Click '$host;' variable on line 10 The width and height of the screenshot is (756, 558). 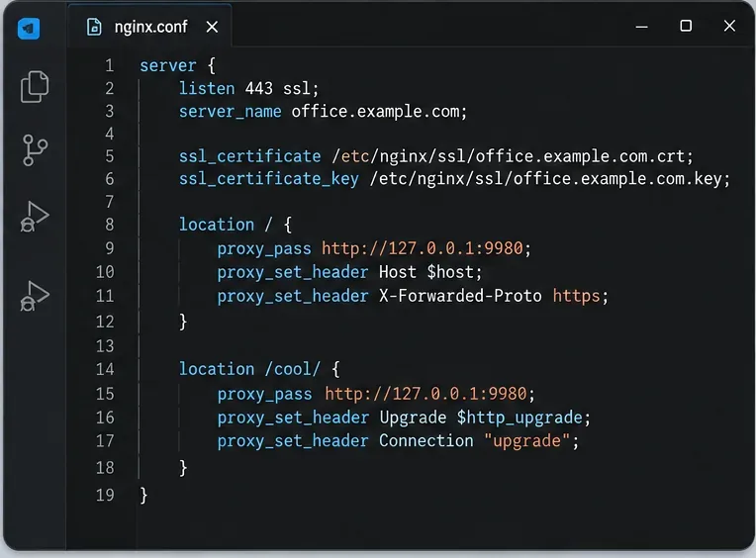click(x=454, y=272)
